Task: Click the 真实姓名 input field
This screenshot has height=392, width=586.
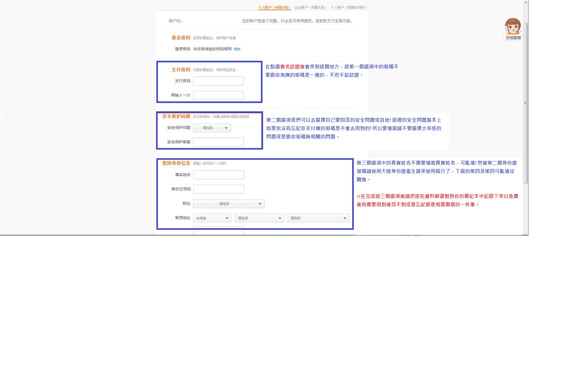Action: [x=219, y=175]
